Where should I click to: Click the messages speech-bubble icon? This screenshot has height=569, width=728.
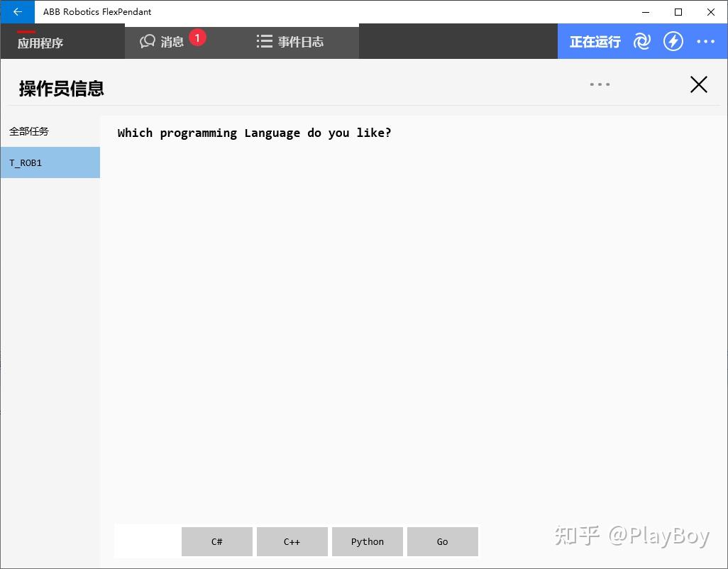pos(147,41)
